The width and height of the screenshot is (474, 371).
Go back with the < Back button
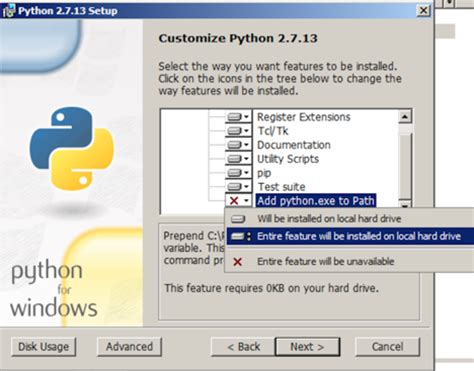(243, 347)
